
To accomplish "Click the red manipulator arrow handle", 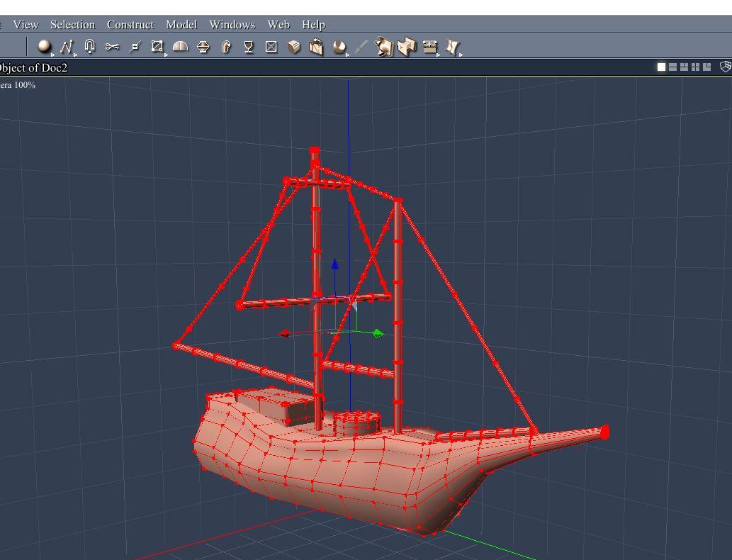I will tap(283, 333).
